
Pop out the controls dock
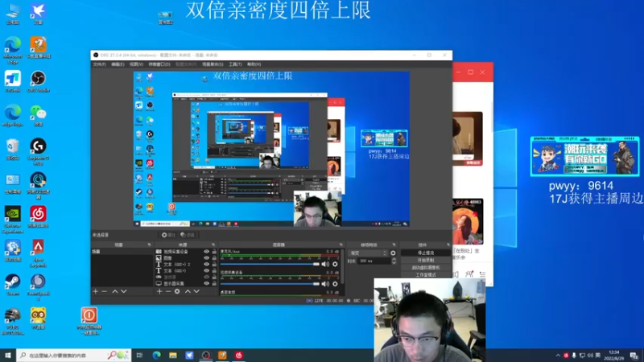point(448,245)
